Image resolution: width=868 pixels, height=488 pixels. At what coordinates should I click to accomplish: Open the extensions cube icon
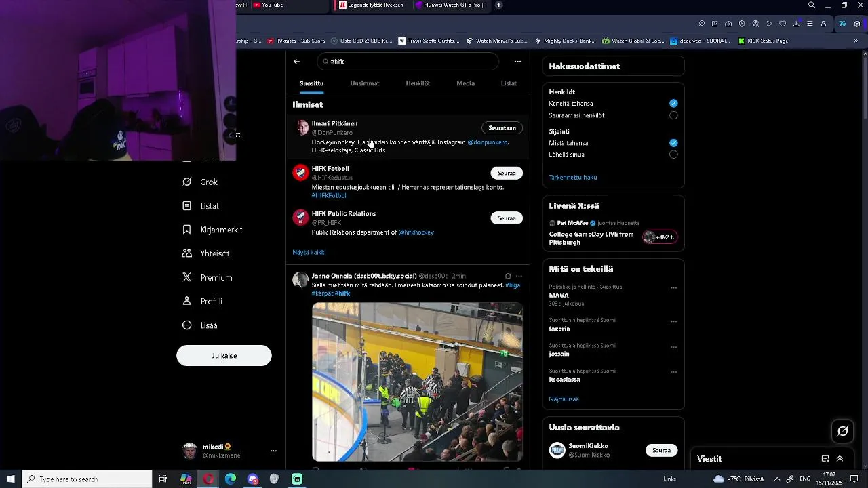click(x=857, y=24)
